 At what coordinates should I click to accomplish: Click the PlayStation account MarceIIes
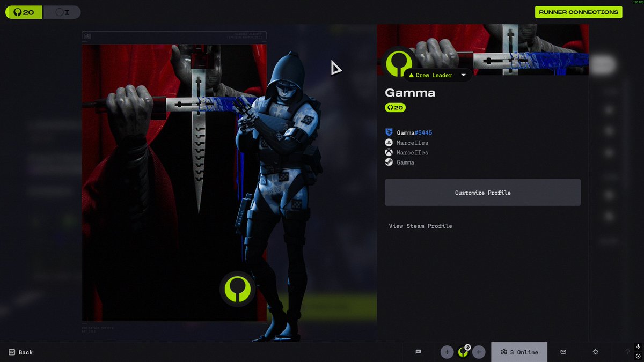coord(412,143)
